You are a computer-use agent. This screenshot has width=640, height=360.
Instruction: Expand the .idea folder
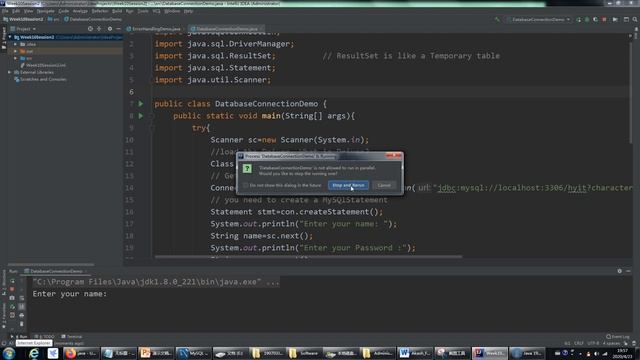pyautogui.click(x=16, y=44)
